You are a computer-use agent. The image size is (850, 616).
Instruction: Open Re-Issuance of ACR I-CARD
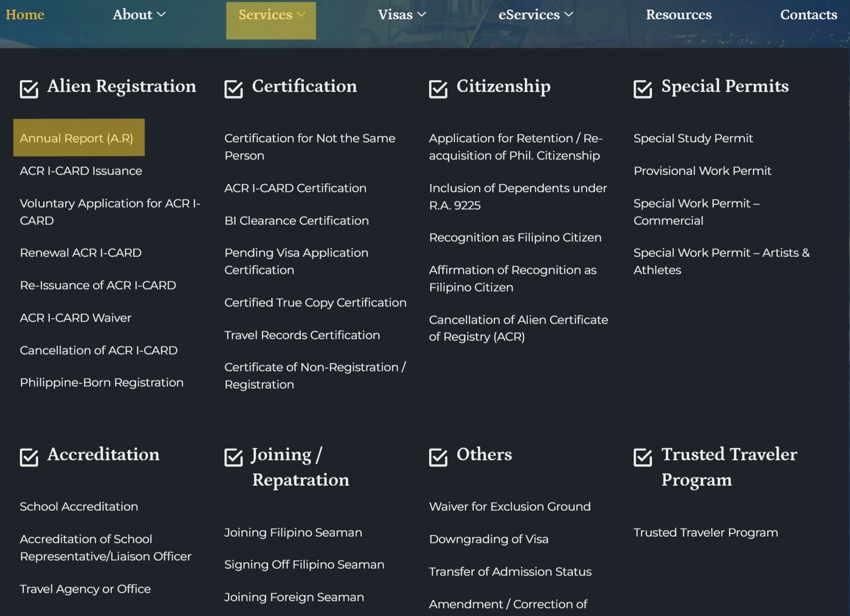click(98, 285)
